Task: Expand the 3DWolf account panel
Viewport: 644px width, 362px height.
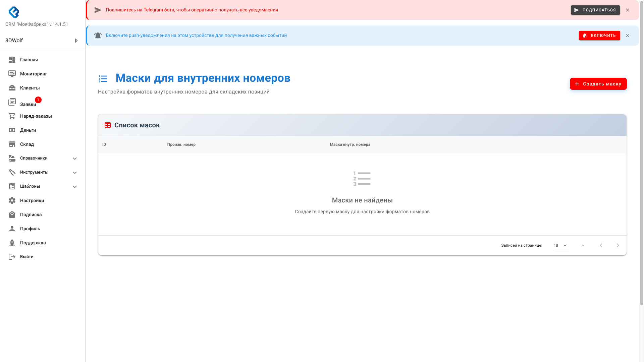Action: click(x=76, y=40)
